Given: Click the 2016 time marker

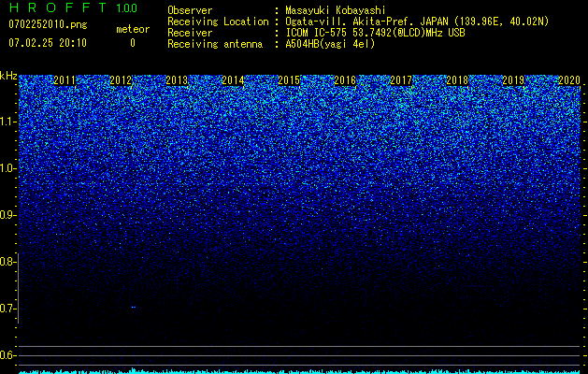Looking at the screenshot, I should (345, 80).
